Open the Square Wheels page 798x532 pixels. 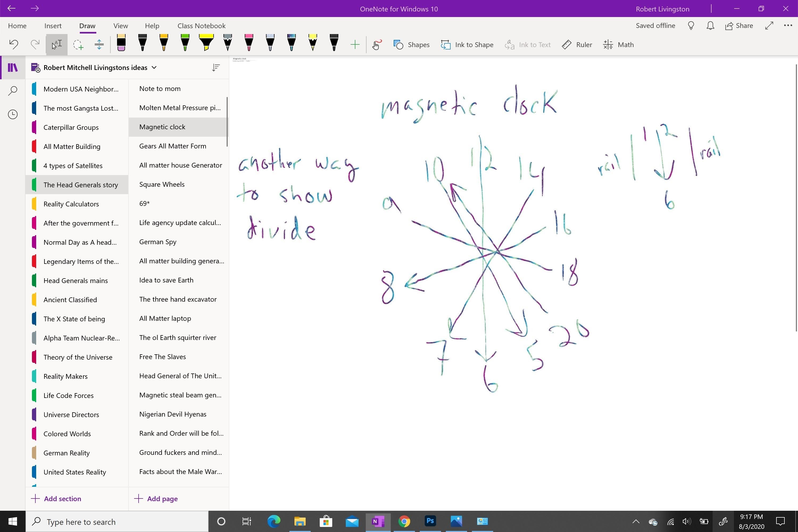pos(162,184)
